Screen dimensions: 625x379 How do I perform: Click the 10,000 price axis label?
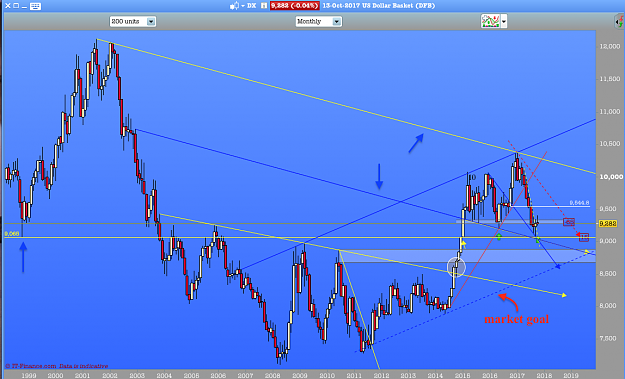point(610,177)
